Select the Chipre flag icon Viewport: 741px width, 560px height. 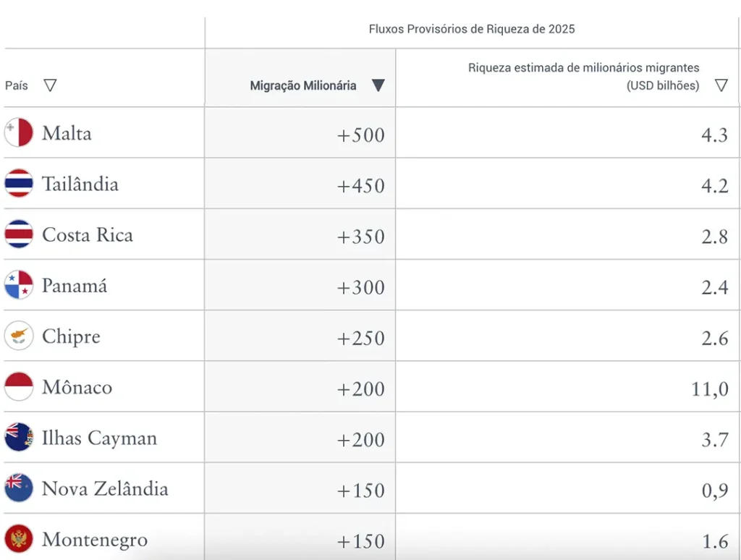point(19,336)
